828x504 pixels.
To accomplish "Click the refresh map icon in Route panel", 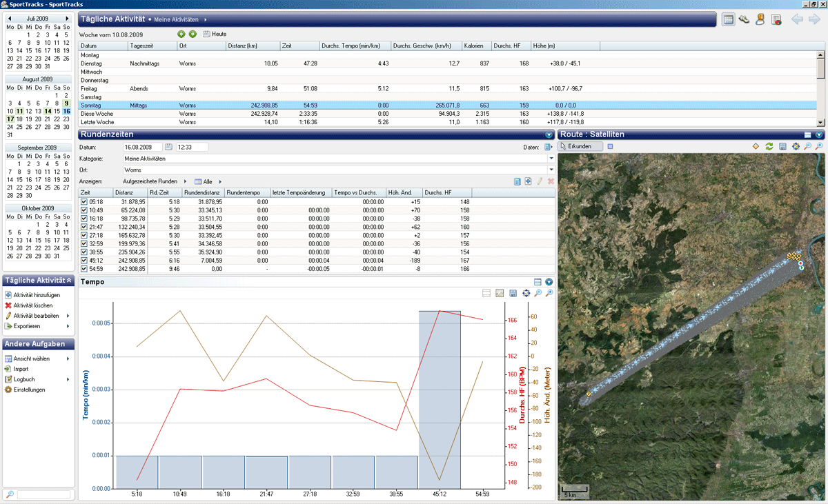I will click(x=769, y=146).
